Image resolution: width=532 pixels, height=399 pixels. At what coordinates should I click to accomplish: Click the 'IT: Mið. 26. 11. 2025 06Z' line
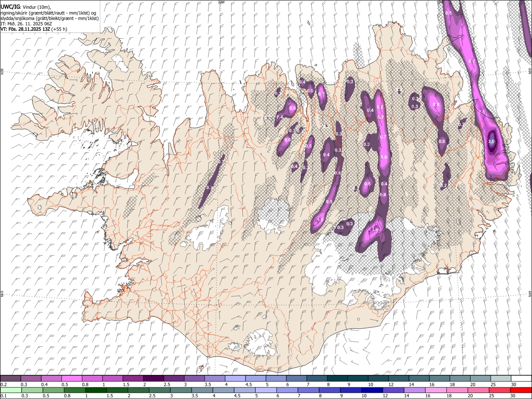[x=26, y=24]
